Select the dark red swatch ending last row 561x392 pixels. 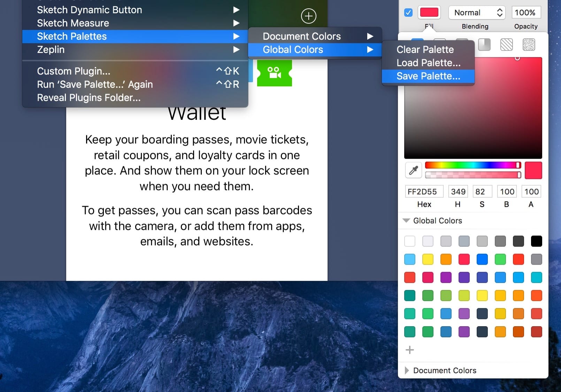(537, 331)
